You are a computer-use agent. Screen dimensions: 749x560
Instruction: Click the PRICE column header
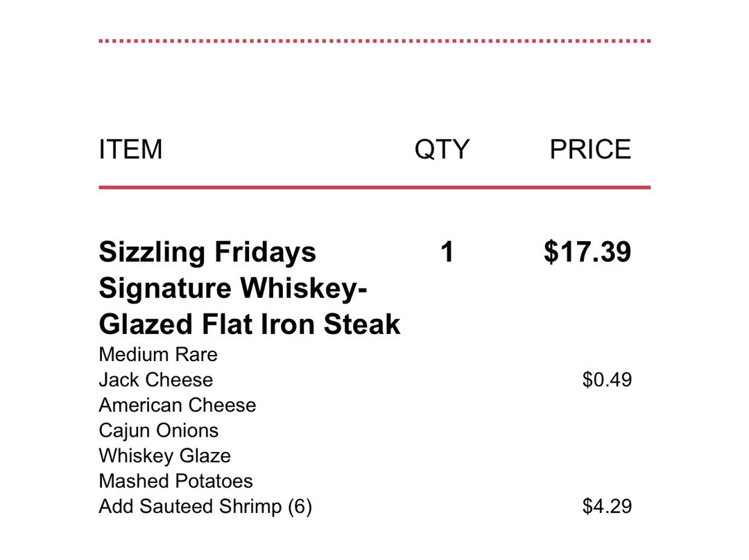pos(590,149)
